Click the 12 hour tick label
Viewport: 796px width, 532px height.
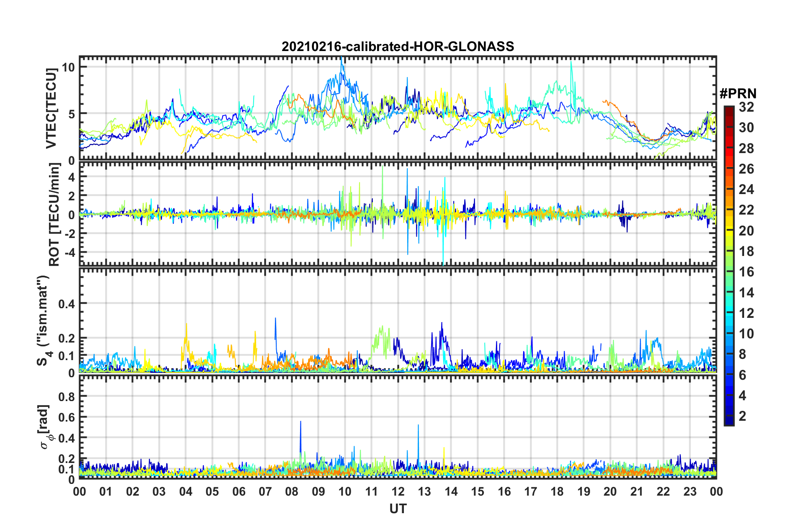(x=398, y=491)
